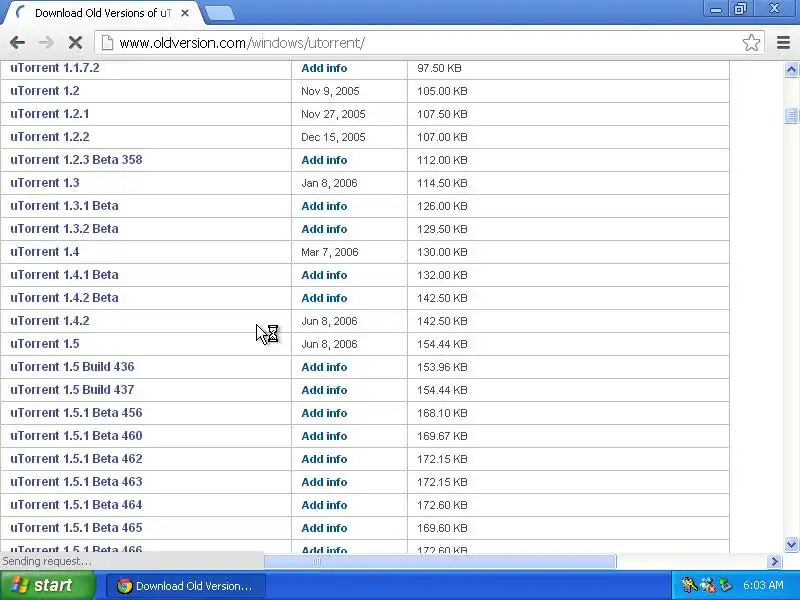Open uTorrent 1.4.2 Beta link
This screenshot has height=600, width=800.
coord(64,297)
